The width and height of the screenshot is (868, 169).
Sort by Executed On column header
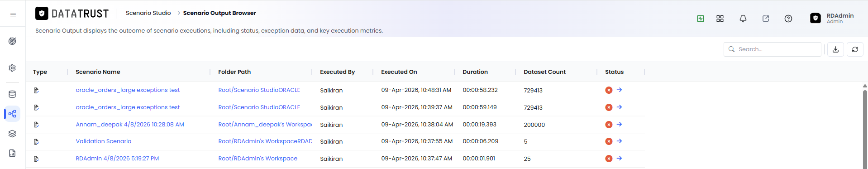click(399, 72)
